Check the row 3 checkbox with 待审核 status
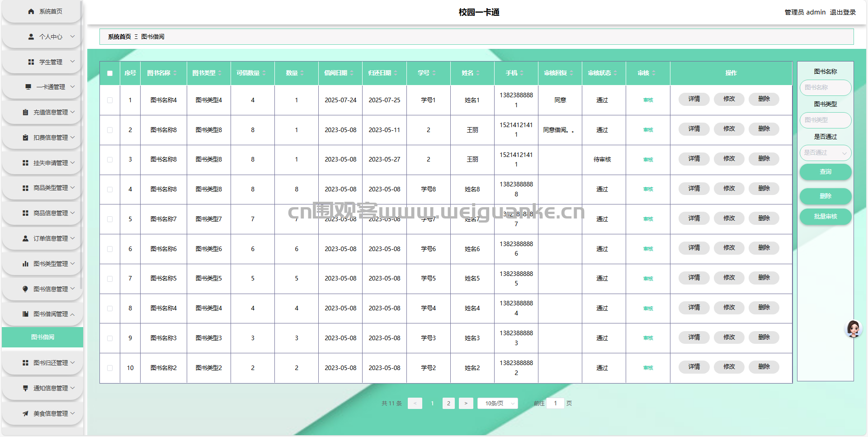This screenshot has height=437, width=868. coord(110,160)
